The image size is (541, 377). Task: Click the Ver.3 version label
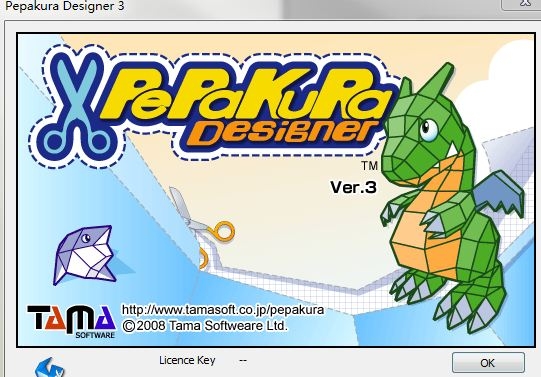(353, 187)
